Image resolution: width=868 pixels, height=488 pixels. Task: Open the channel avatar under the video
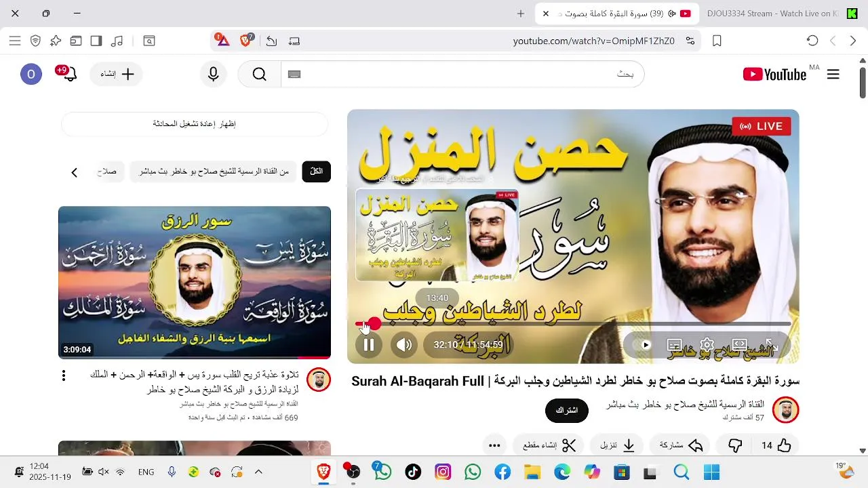[x=785, y=410]
